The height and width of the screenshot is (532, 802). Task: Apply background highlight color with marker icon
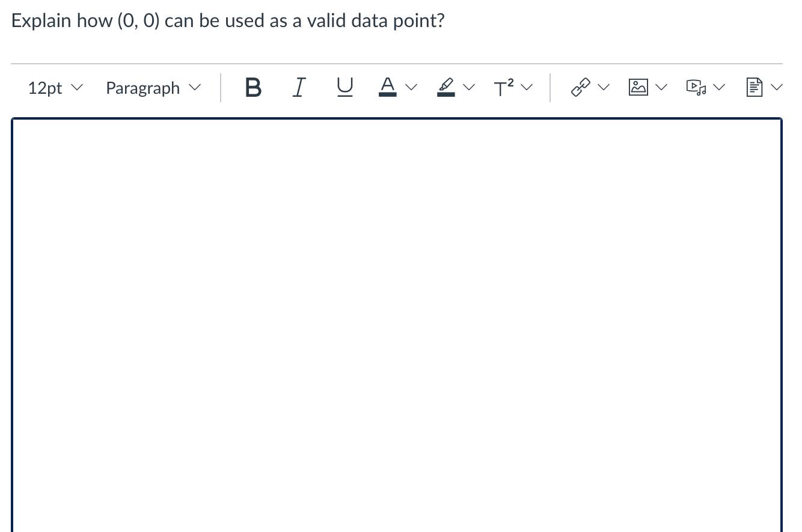(445, 88)
